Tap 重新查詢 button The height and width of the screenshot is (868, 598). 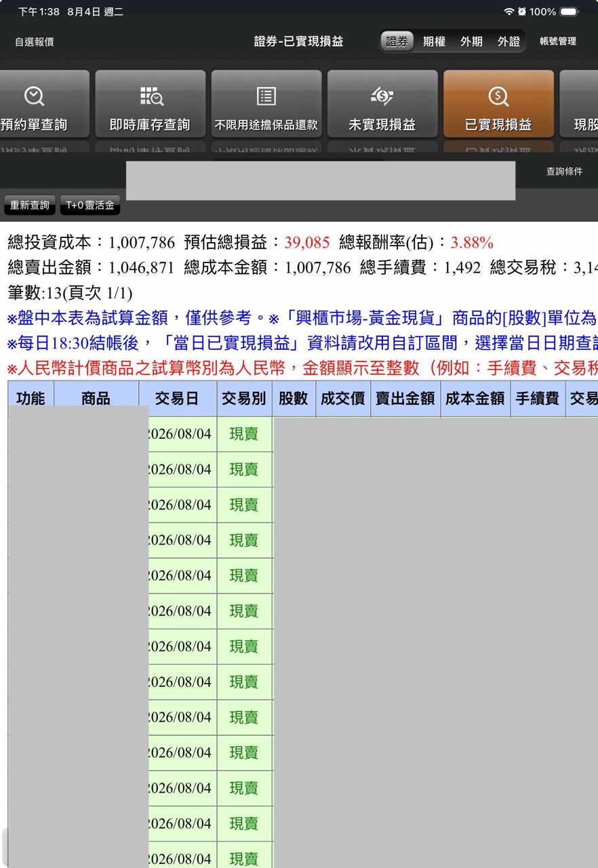tap(30, 205)
